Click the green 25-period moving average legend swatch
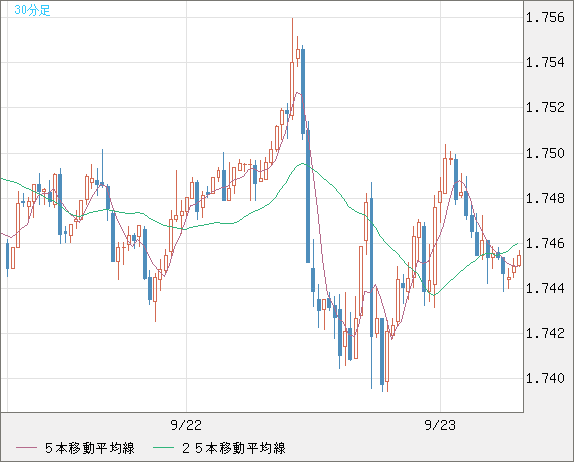Viewport: 574px width, 462px height. (x=163, y=448)
